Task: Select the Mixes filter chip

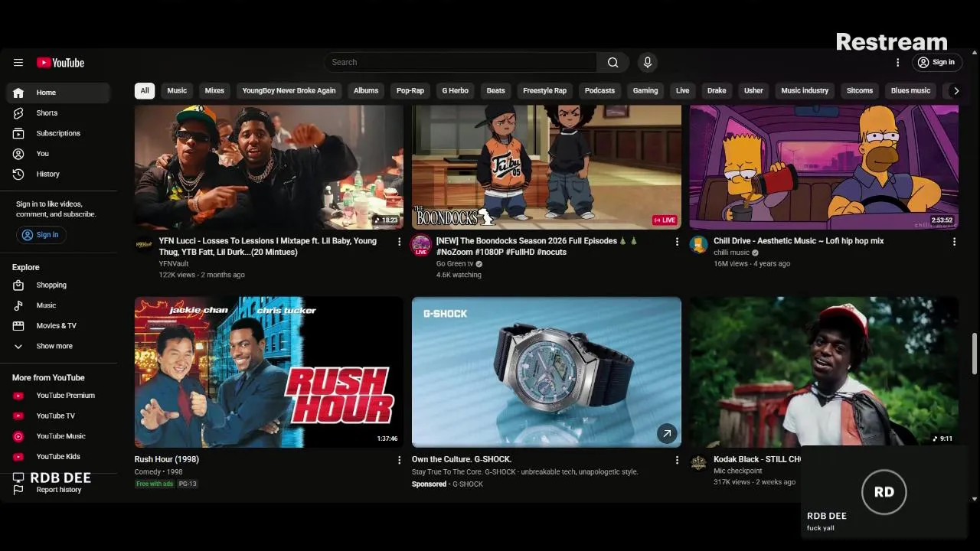Action: [x=214, y=90]
